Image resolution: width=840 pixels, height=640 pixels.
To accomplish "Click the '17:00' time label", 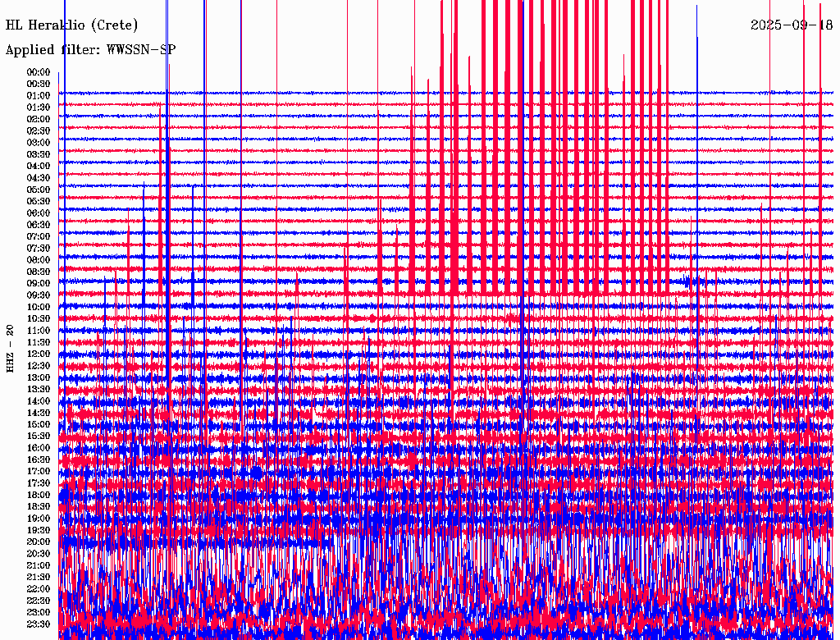I will pyautogui.click(x=39, y=472).
